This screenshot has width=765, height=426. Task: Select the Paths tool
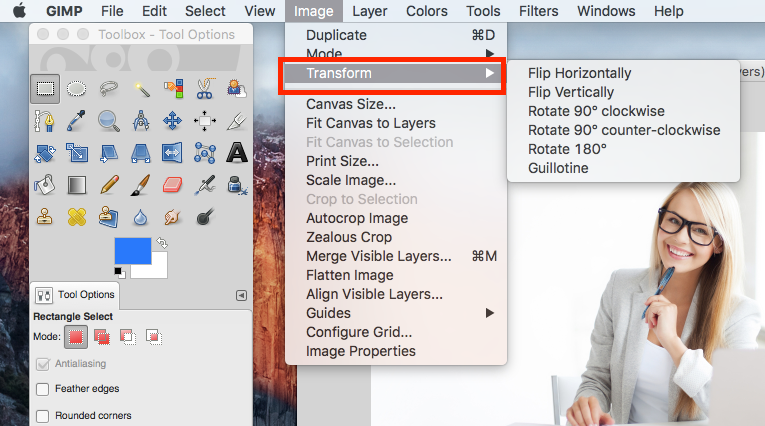pyautogui.click(x=44, y=121)
